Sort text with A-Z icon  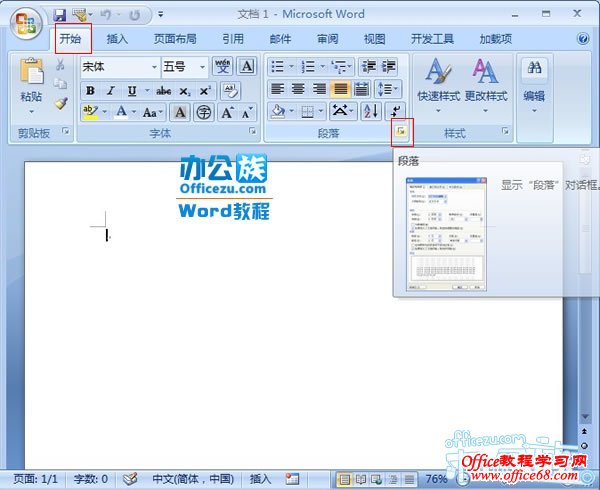click(x=371, y=112)
